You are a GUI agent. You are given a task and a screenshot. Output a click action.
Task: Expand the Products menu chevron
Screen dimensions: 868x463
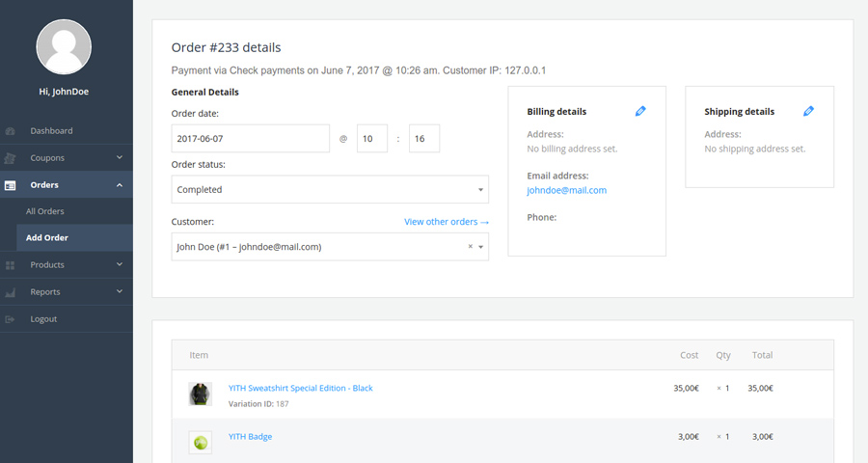point(120,265)
